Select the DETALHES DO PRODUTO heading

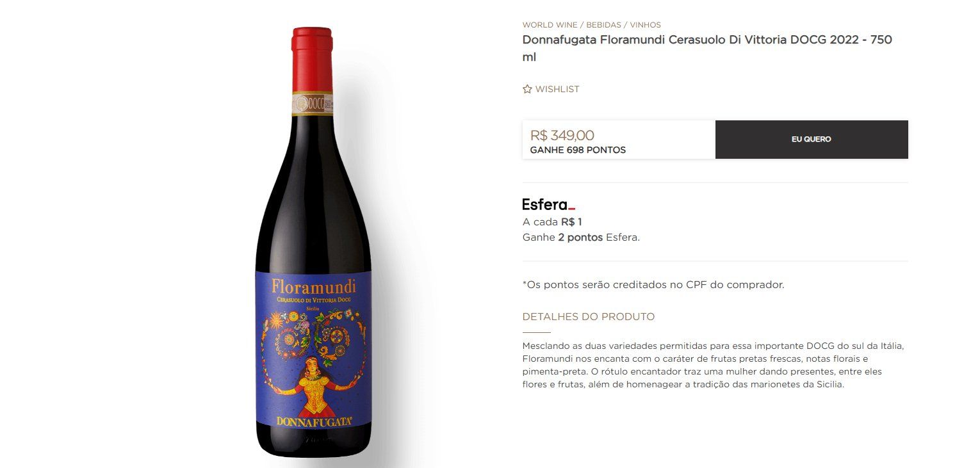point(589,317)
